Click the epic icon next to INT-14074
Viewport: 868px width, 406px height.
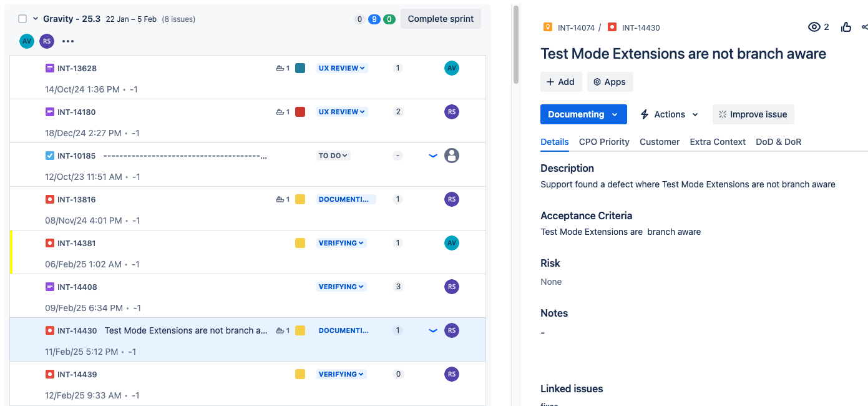tap(548, 27)
